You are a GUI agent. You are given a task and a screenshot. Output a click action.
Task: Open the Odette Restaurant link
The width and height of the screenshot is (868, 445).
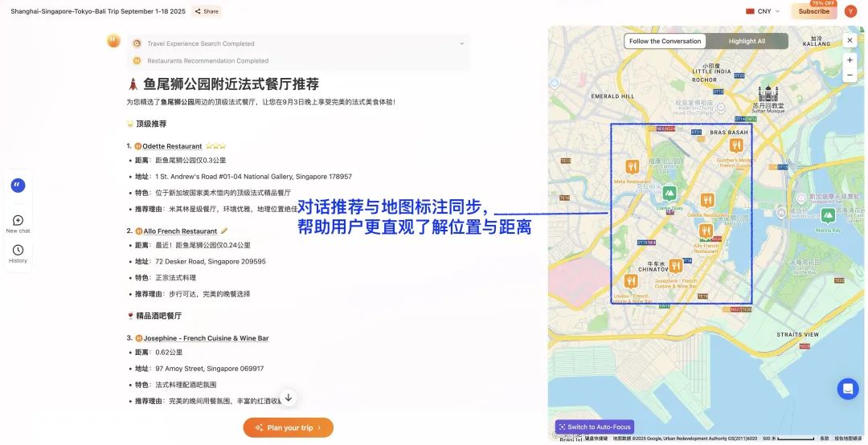tap(172, 146)
